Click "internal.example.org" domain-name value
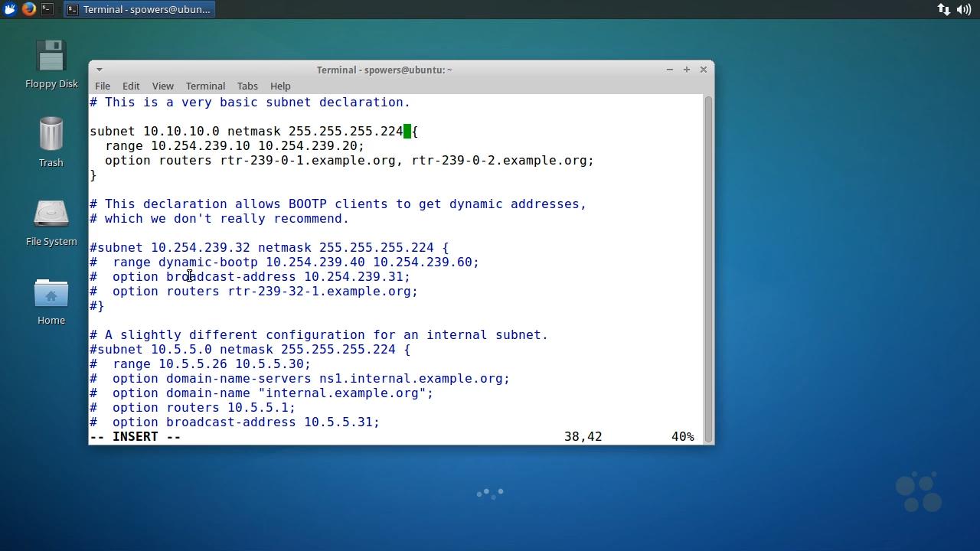 342,393
